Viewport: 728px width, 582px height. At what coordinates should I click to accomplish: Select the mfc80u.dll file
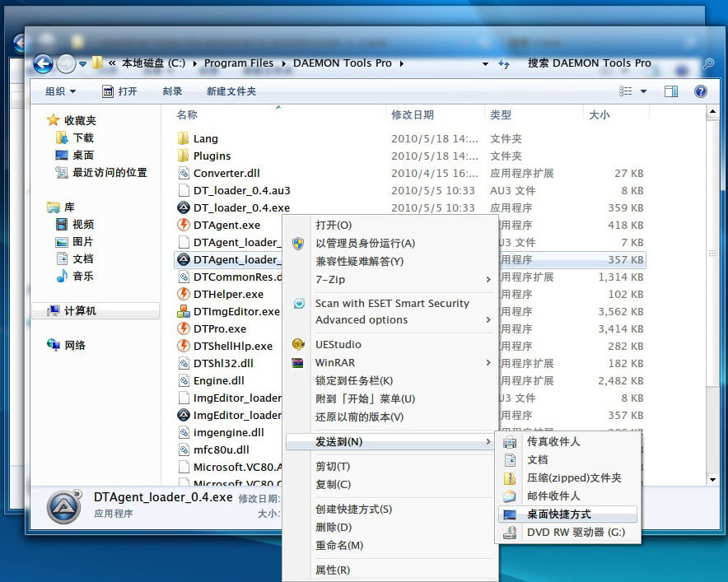(221, 449)
